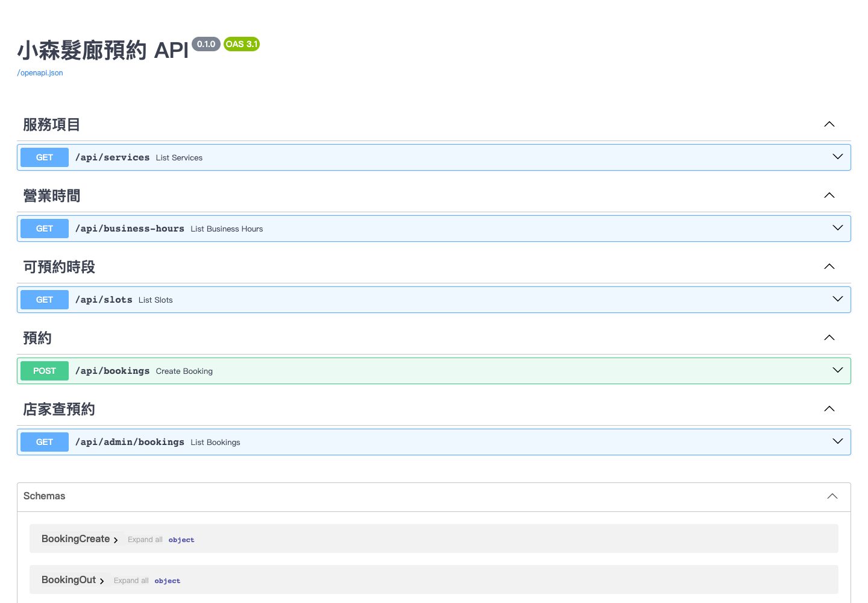Click the OAS 3.1 badge
Viewport: 868px width, 603px height.
[242, 44]
